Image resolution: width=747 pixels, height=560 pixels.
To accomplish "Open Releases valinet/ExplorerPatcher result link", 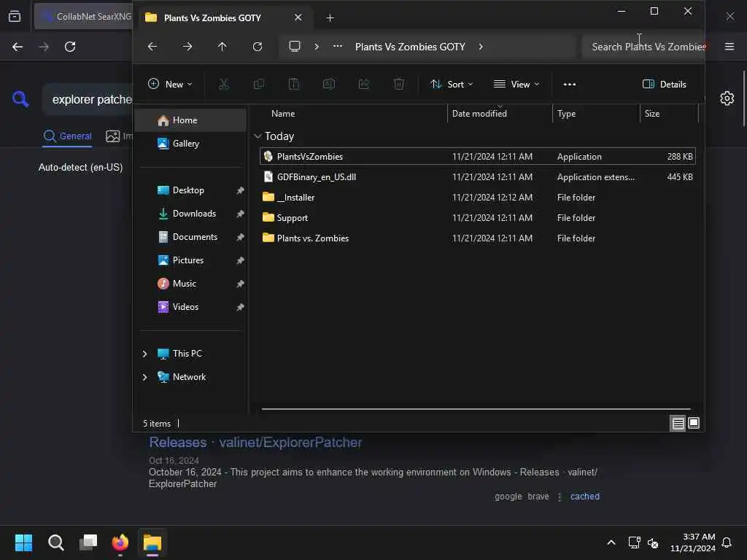I will [x=255, y=443].
